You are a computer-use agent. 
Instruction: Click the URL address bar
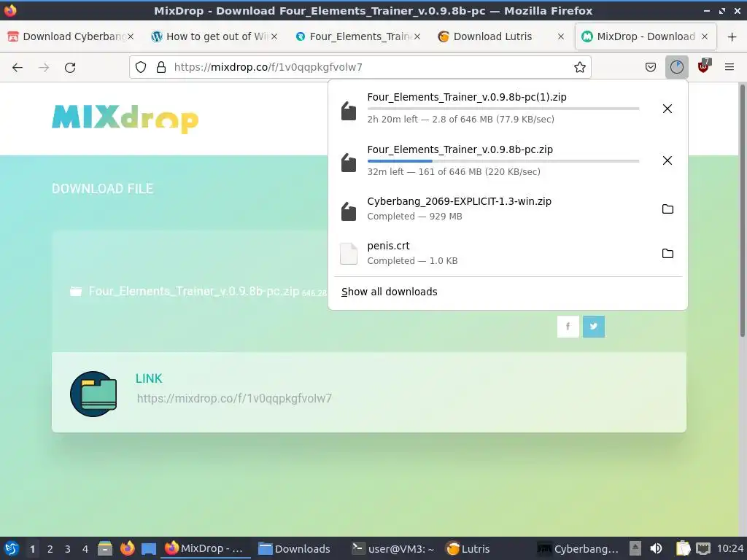click(360, 67)
